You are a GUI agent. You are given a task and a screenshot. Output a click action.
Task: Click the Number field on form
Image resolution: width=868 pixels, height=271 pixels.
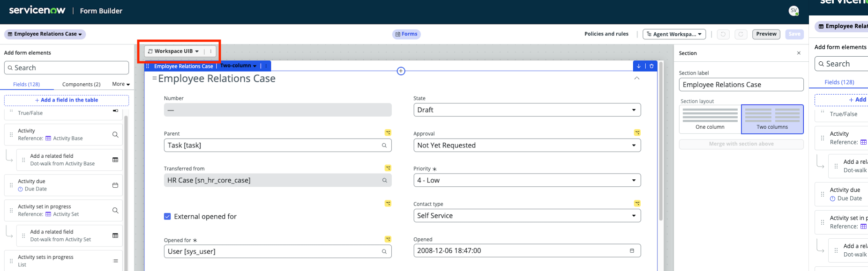point(277,110)
